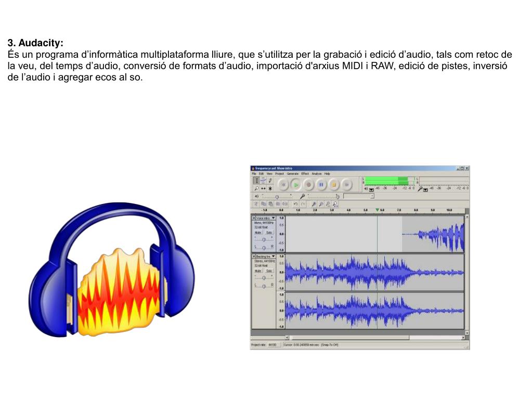Screen dimensions: 532x399
Task: Select the Multi-tool asterisk
Action: (270, 188)
